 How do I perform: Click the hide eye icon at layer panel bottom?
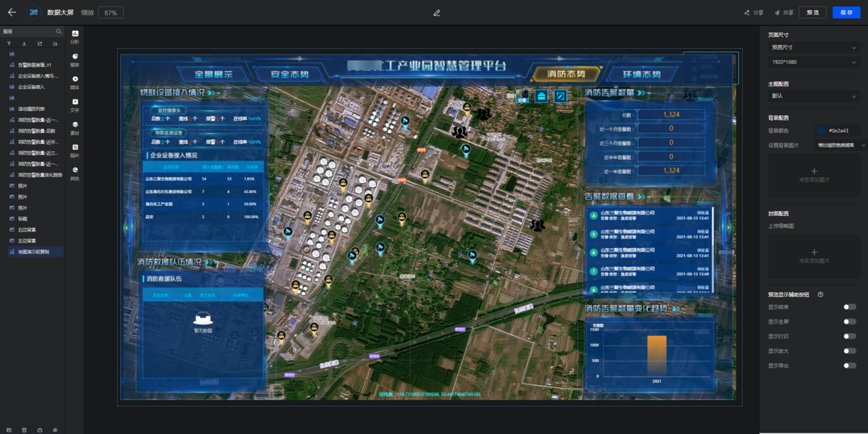55,430
